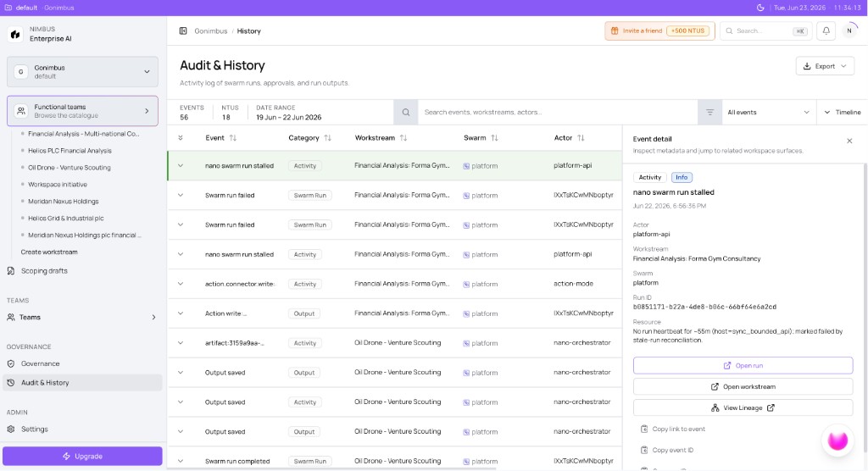Screen dimensions: 868x471
Task: Expand the first nano swarm run stalled row
Action: click(x=181, y=165)
